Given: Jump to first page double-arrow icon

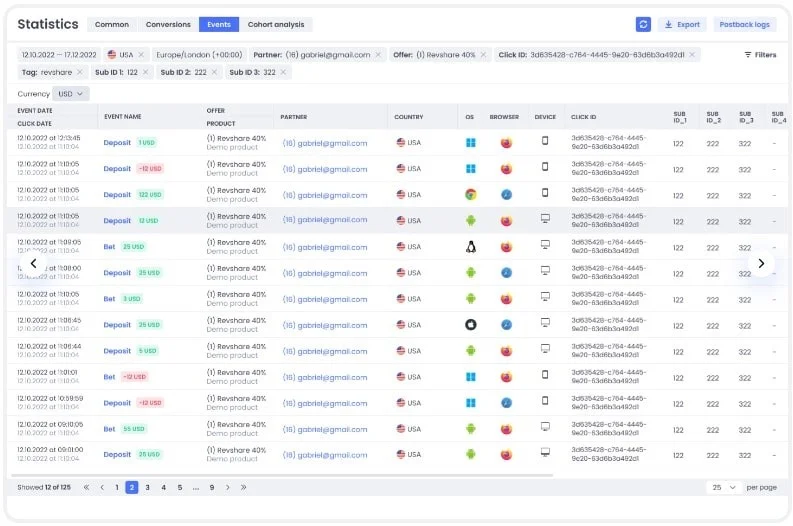Looking at the screenshot, I should pyautogui.click(x=86, y=487).
